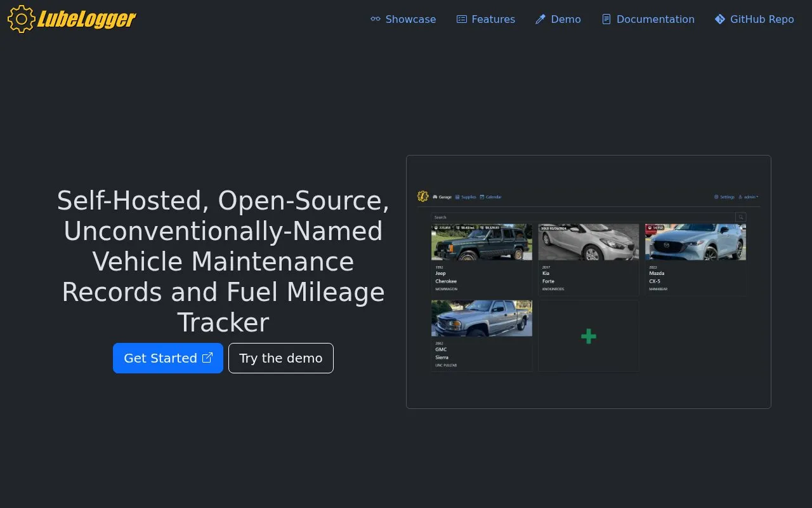Open the Demo nav link
The image size is (812, 508).
(558, 19)
